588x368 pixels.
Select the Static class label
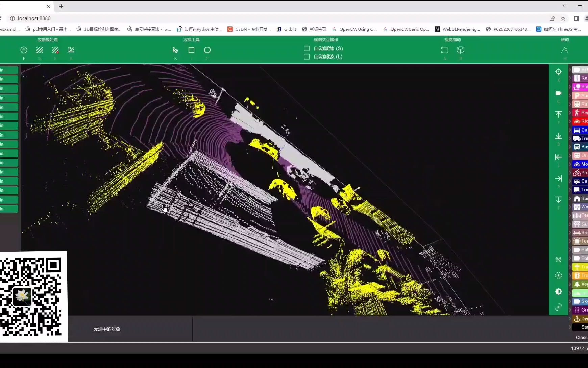coord(580,327)
